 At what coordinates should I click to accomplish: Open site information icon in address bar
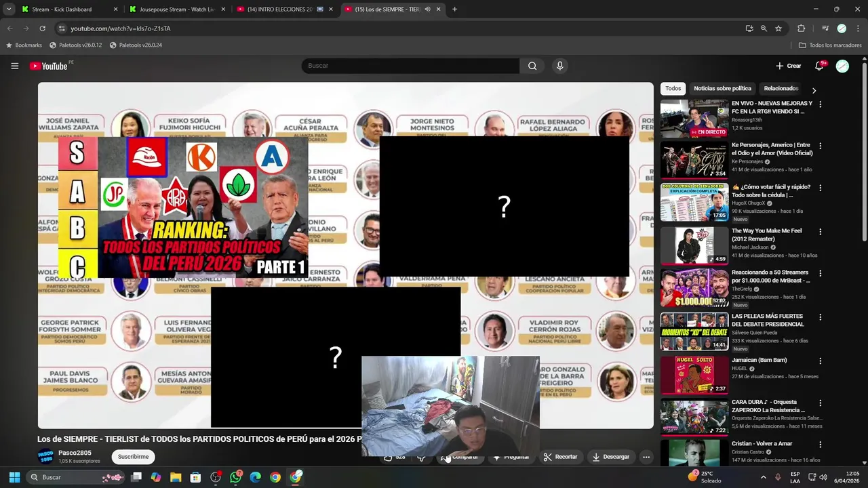coord(62,28)
